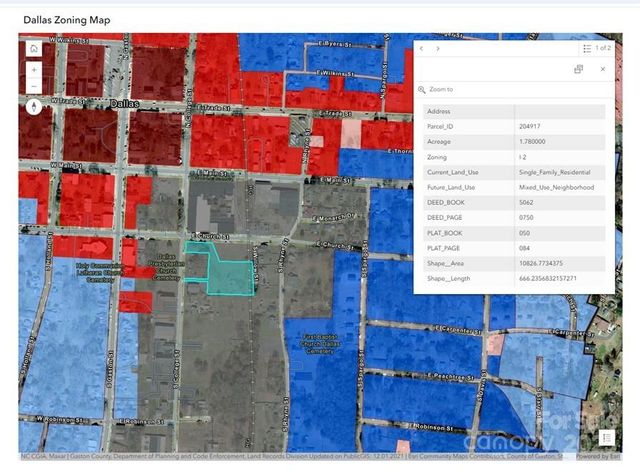640x470 pixels.
Task: Zoom in with the plus button
Action: coord(34,70)
